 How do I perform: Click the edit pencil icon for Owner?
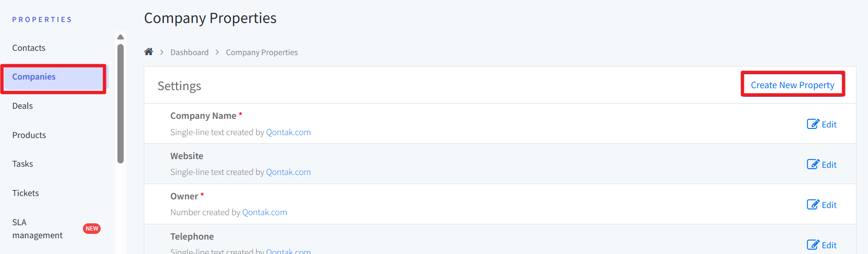pos(813,205)
